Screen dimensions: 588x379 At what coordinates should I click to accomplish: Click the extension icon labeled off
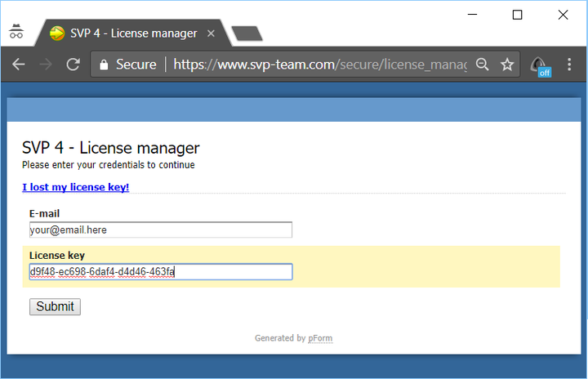(x=540, y=66)
